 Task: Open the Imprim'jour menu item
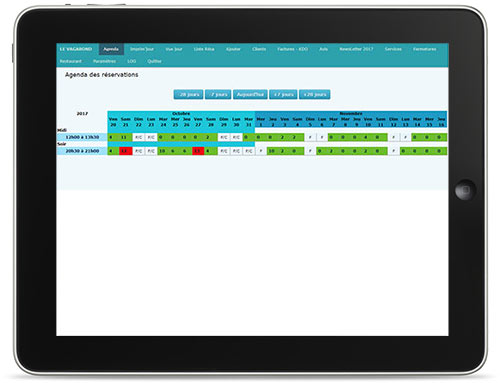click(x=142, y=49)
